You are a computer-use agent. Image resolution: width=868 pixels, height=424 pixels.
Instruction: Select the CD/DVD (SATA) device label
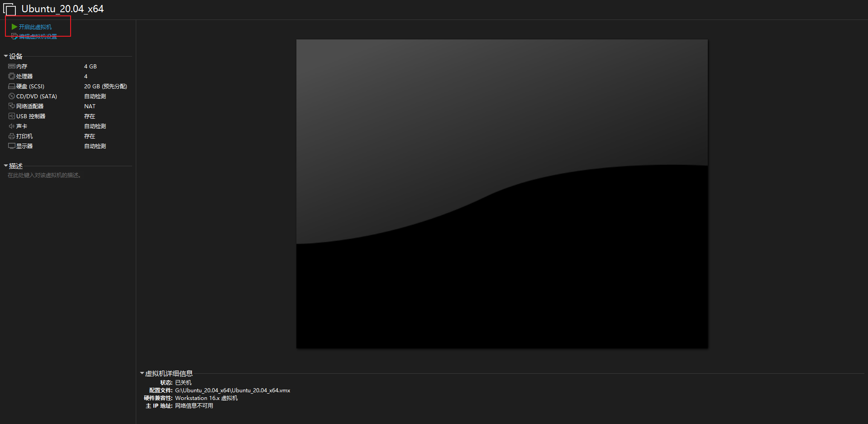coord(37,96)
